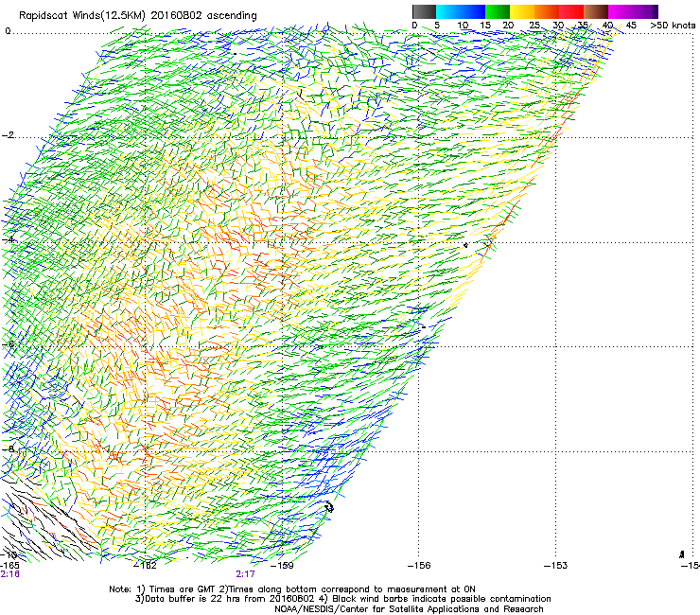The width and height of the screenshot is (700, 615).
Task: Click the "-159" longitude axis label
Action: coord(282,566)
